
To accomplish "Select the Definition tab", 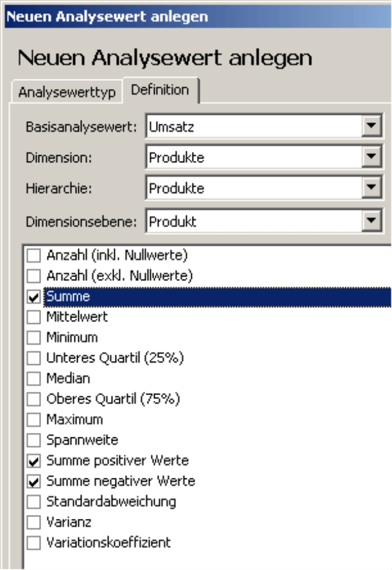I will (x=160, y=90).
